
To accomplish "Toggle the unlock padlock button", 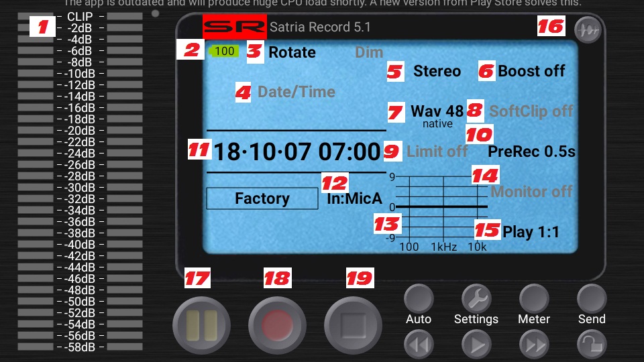I will tap(592, 345).
